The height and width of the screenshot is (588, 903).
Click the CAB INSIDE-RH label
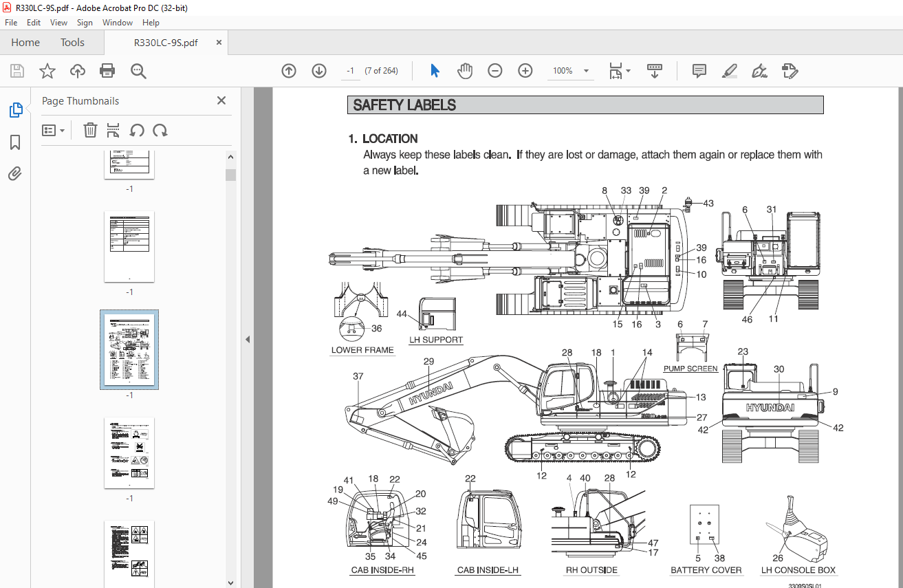[383, 570]
